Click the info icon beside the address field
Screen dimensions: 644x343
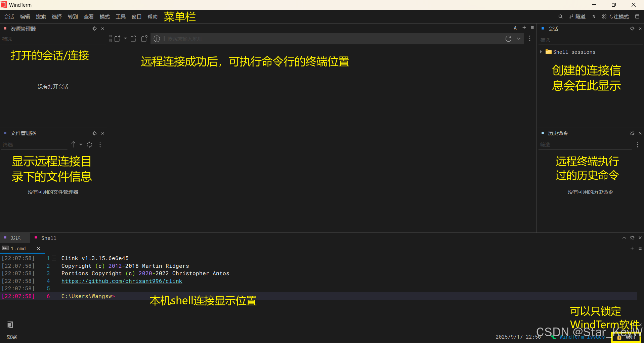pos(157,39)
